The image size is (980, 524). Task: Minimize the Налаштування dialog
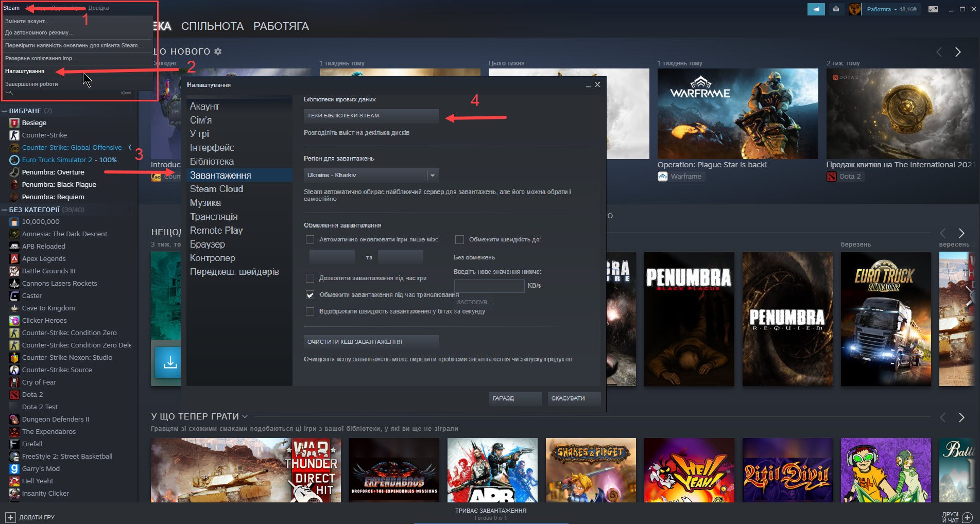[x=588, y=85]
